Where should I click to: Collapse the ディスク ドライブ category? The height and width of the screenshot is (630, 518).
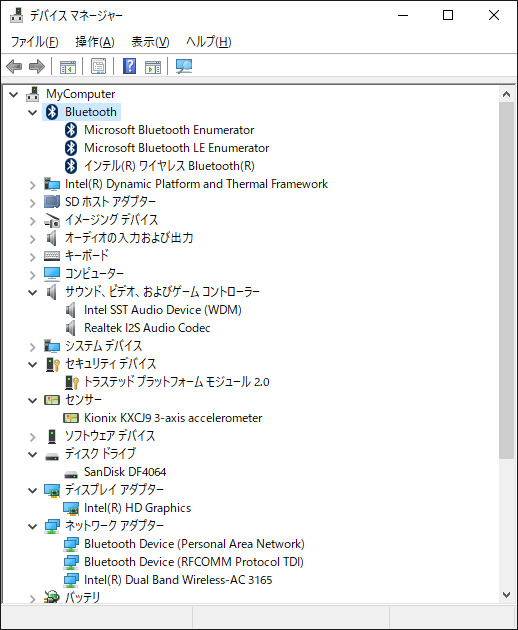pyautogui.click(x=33, y=454)
